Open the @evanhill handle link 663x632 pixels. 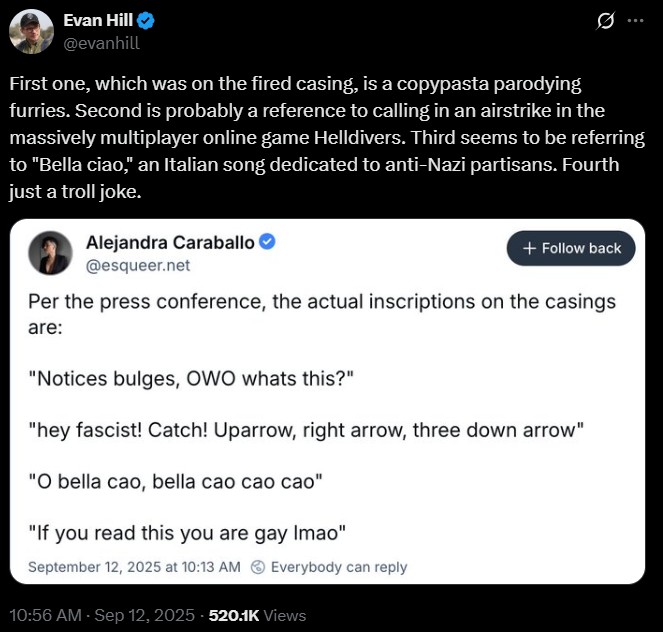(101, 43)
